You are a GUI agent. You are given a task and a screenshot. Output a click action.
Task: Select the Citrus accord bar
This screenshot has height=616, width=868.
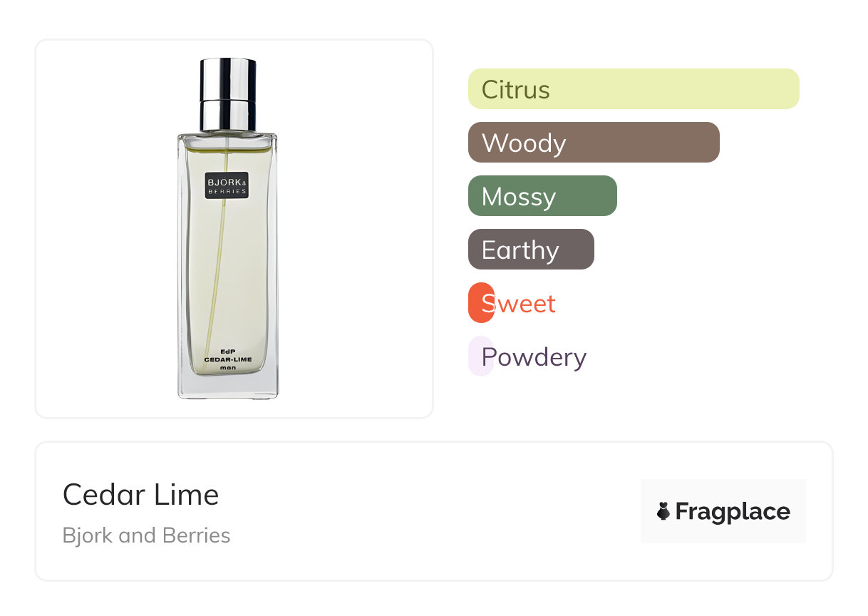coord(633,89)
